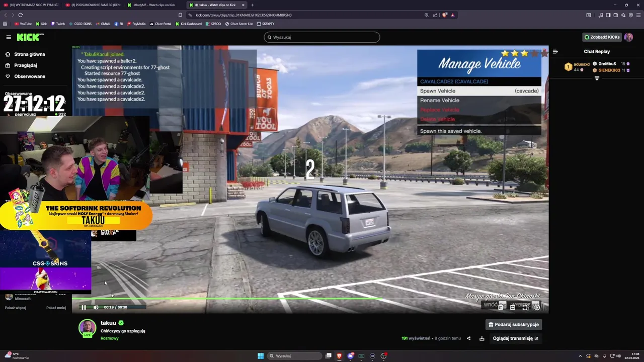This screenshot has height=362, width=644.
Task: Open Przeglądaj in the sidebar
Action: click(x=21, y=65)
